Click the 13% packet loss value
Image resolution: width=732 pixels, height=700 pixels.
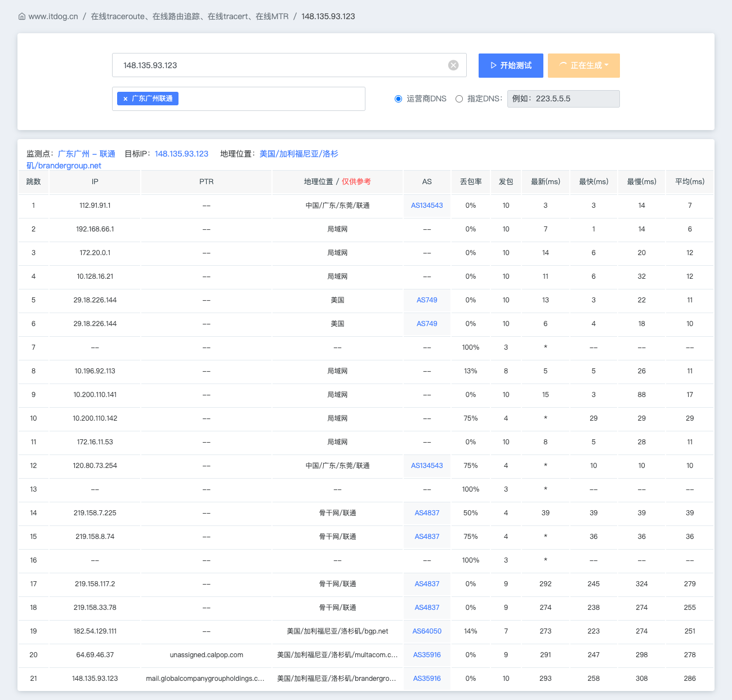click(471, 371)
